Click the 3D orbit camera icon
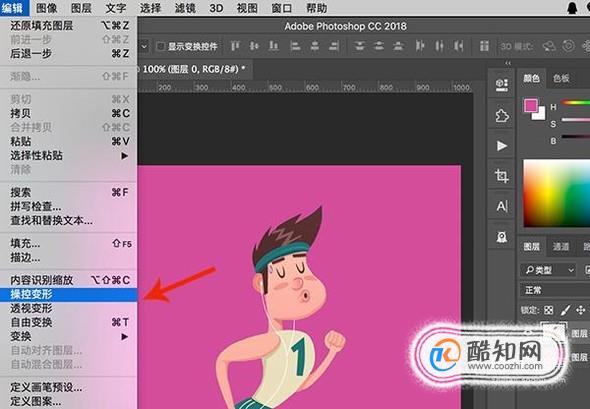The image size is (590, 409). click(x=549, y=46)
